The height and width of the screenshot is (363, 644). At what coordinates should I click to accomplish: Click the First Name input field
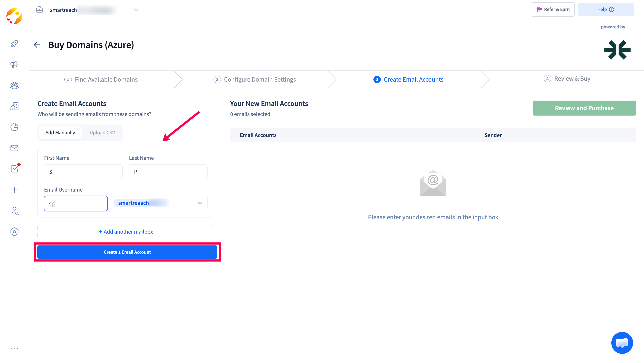pyautogui.click(x=83, y=172)
